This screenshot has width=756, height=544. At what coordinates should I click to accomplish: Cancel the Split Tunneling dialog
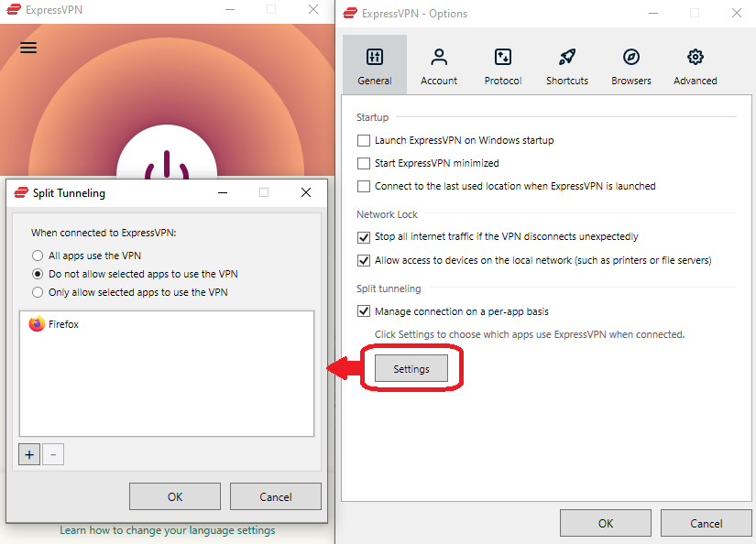276,496
